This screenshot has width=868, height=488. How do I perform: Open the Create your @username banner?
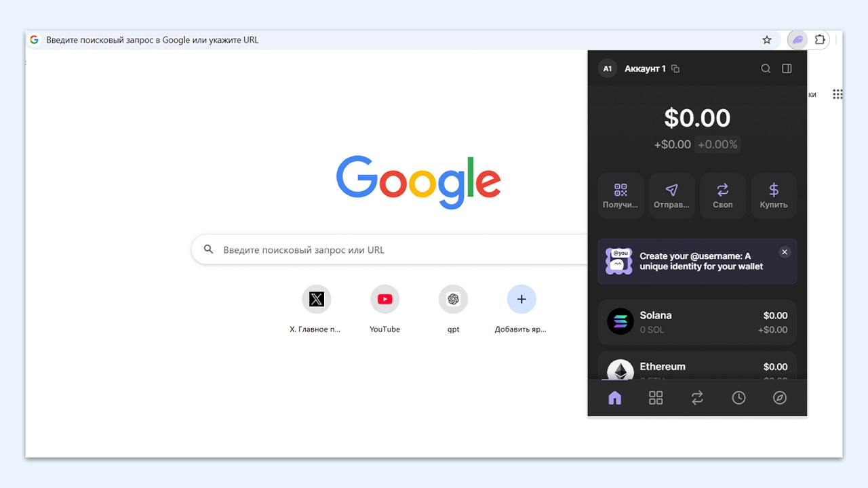click(697, 261)
